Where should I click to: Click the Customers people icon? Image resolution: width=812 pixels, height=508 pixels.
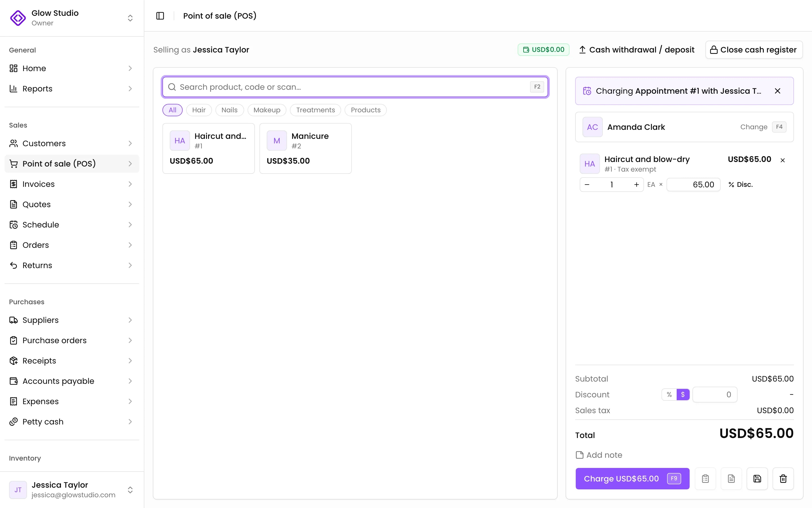pos(14,143)
